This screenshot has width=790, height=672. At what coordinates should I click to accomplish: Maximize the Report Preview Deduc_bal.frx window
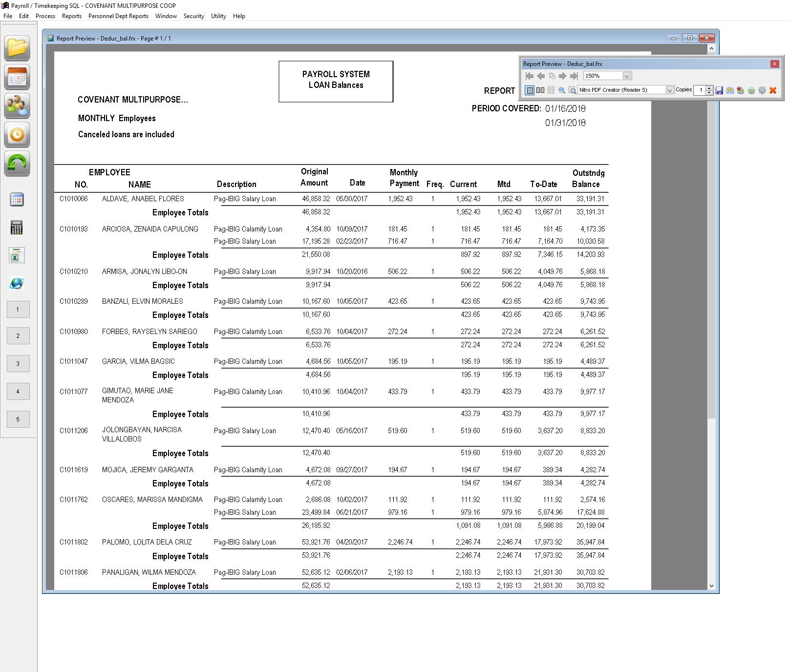click(690, 38)
